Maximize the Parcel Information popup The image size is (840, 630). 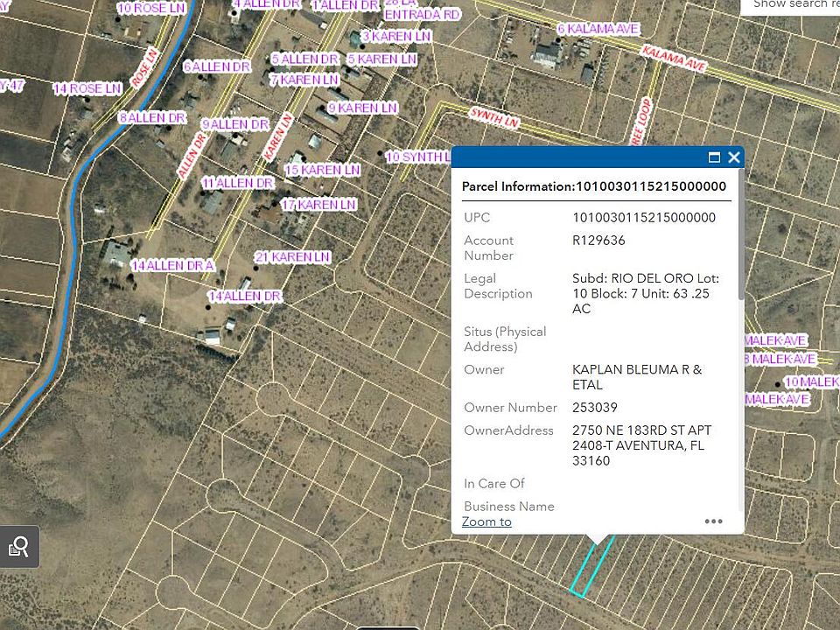click(x=714, y=157)
